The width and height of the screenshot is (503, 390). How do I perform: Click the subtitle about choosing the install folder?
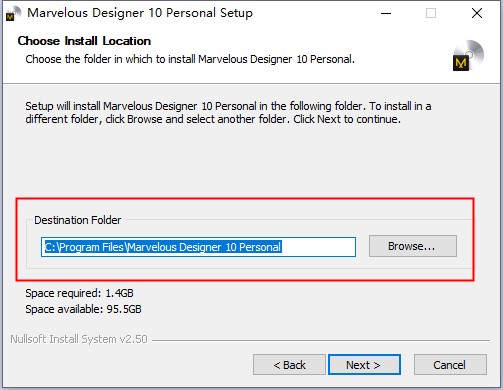coord(190,59)
